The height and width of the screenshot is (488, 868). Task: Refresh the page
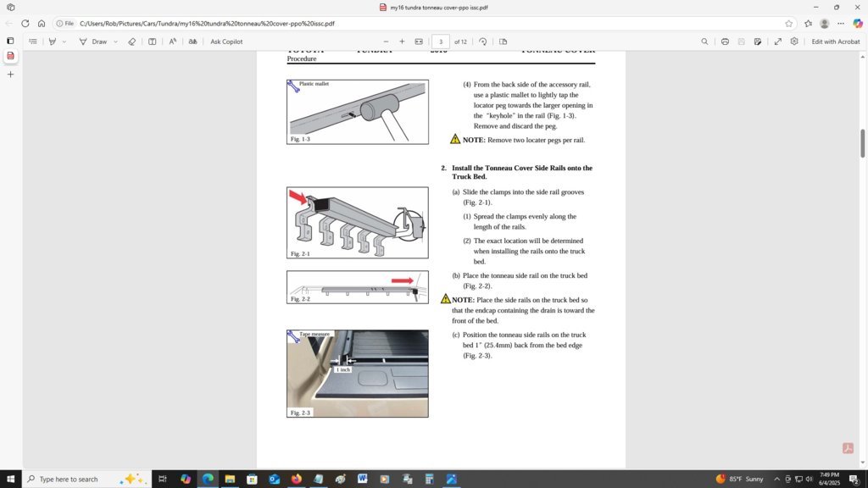[x=25, y=23]
